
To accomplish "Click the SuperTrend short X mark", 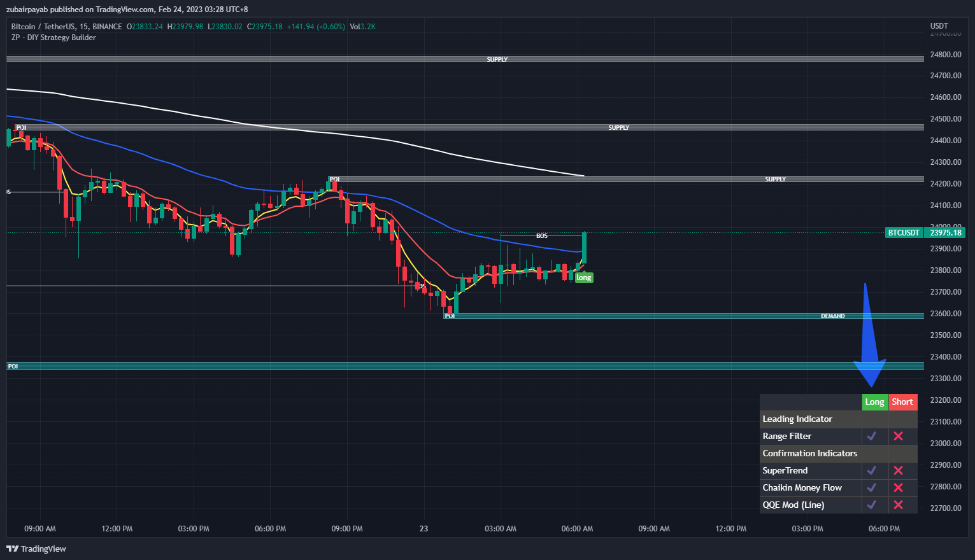I will coord(898,470).
